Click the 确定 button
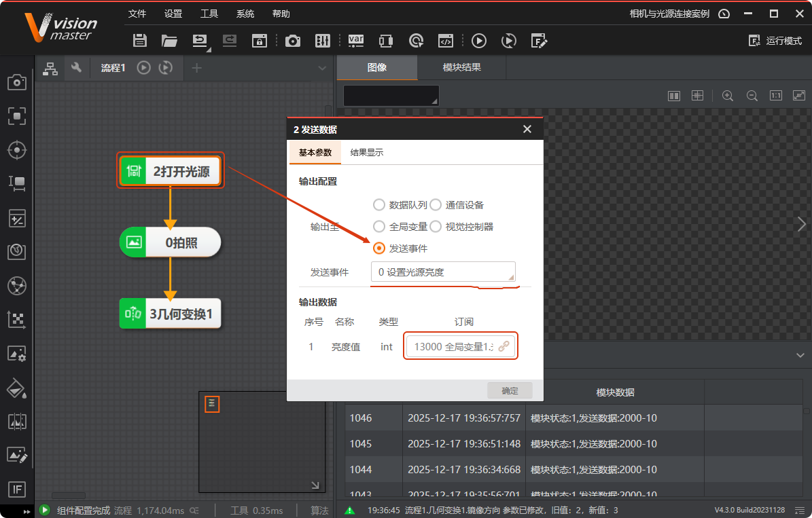 tap(510, 390)
